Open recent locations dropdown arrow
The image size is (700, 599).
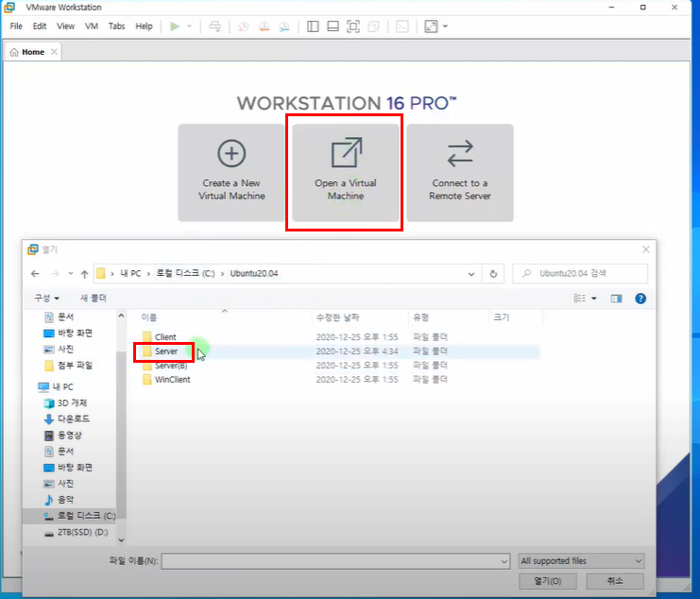tap(71, 274)
